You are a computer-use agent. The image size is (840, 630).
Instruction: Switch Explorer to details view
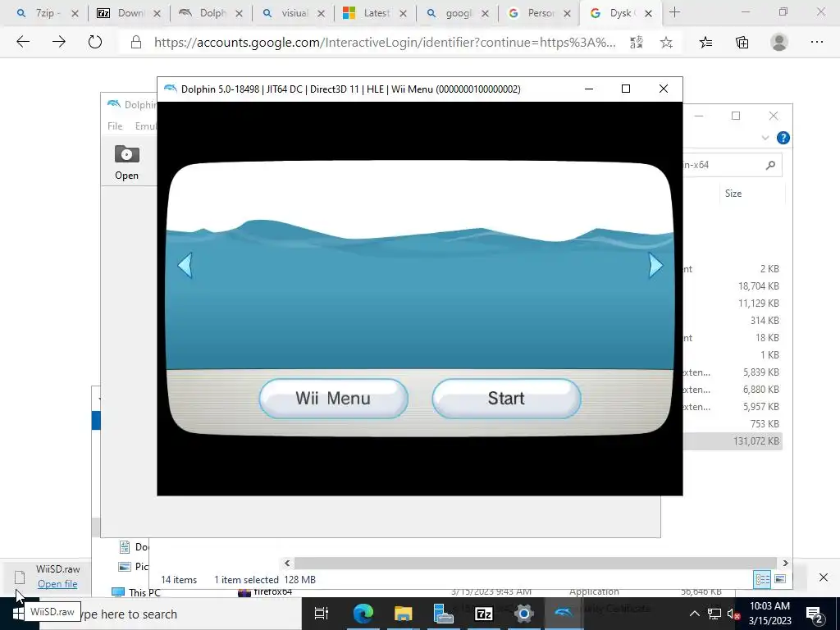click(762, 579)
